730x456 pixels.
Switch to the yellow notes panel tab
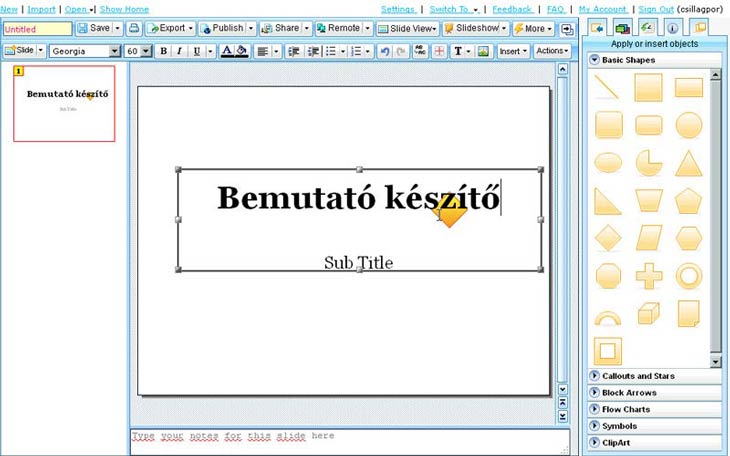698,28
